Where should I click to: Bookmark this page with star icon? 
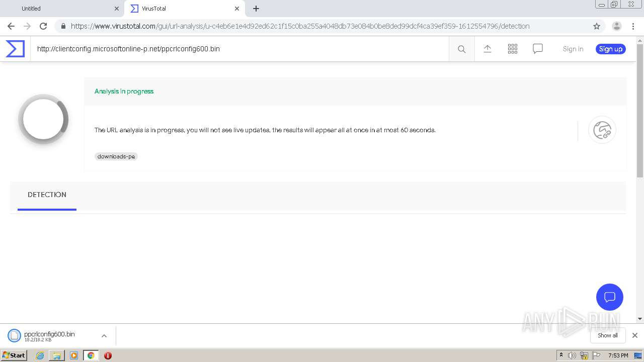(597, 26)
